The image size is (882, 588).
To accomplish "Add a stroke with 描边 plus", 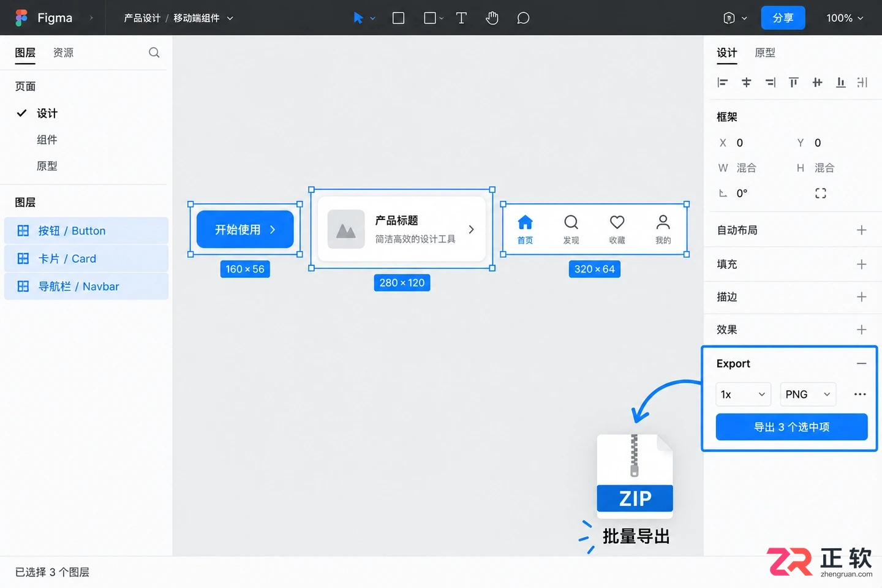I will tap(861, 297).
